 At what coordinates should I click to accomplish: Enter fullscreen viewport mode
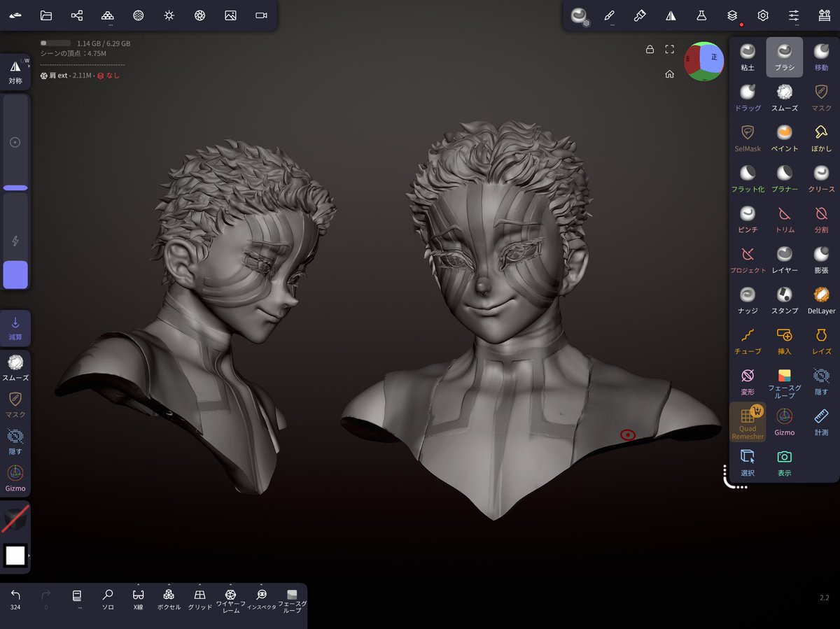tap(670, 50)
